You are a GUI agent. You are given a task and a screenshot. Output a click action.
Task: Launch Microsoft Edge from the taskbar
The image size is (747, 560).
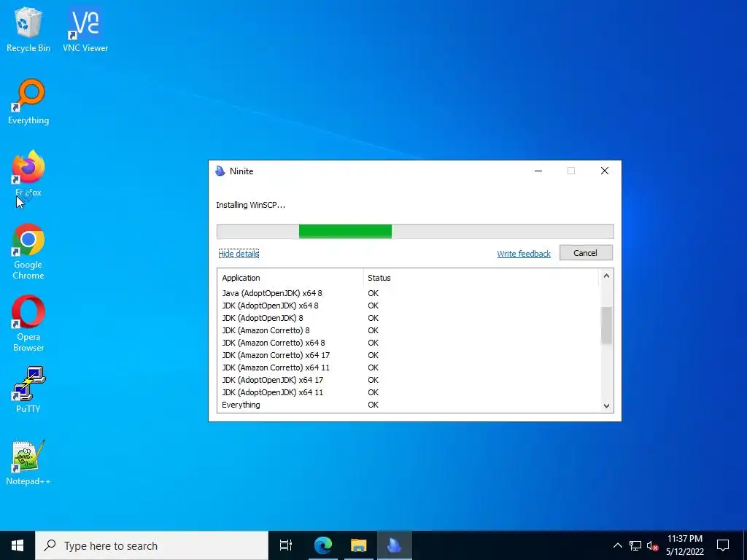click(x=322, y=545)
